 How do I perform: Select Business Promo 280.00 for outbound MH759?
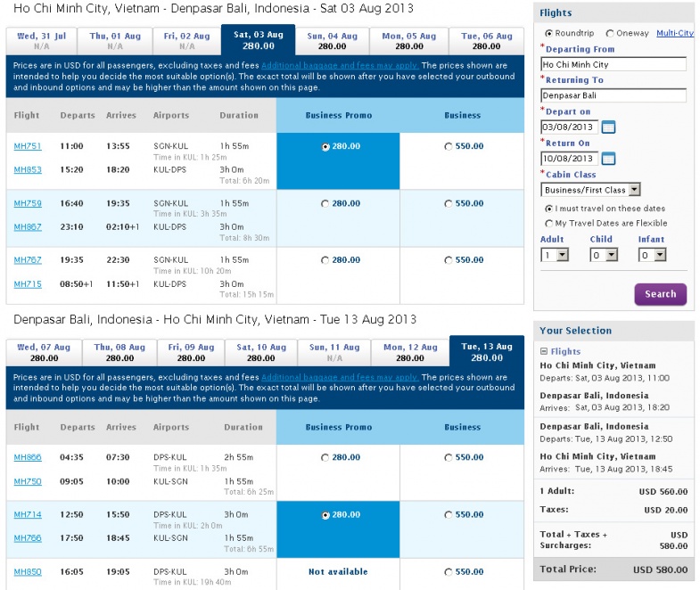tap(325, 204)
